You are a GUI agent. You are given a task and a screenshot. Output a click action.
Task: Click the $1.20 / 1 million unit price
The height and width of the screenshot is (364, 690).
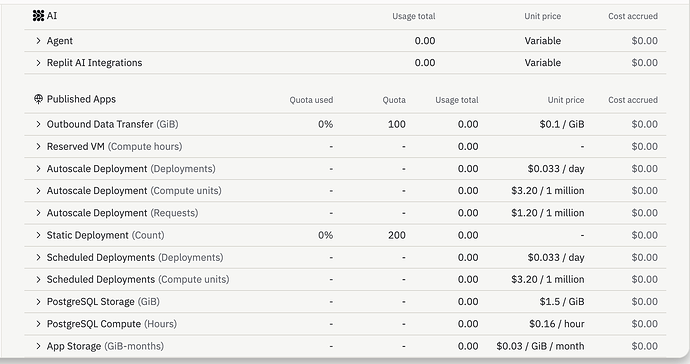(x=548, y=213)
